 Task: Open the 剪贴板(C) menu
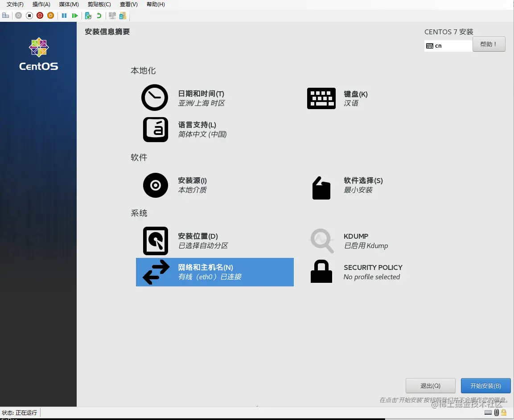(x=99, y=4)
